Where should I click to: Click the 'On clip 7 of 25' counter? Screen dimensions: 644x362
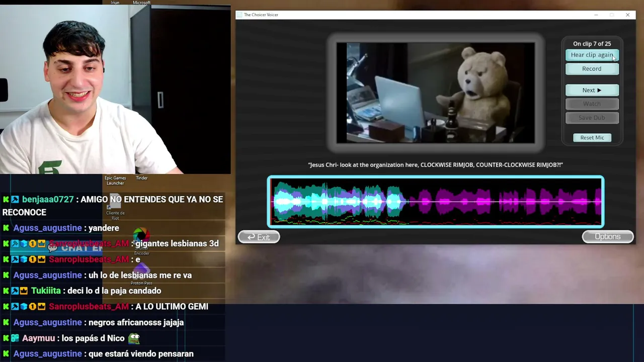[592, 44]
